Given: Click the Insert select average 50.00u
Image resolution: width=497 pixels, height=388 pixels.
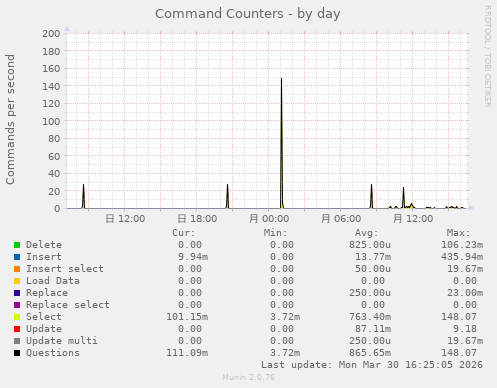Looking at the screenshot, I should click(x=373, y=269).
